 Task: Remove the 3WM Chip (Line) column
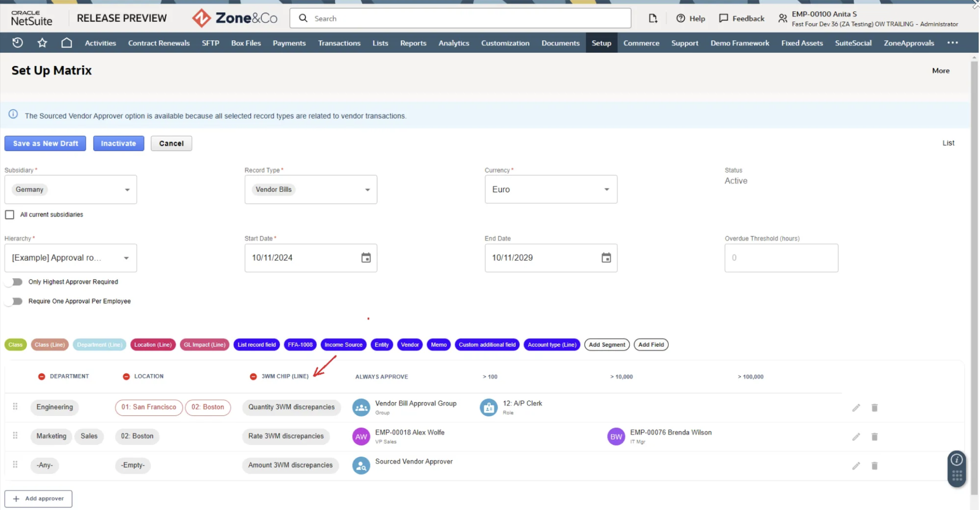(253, 377)
